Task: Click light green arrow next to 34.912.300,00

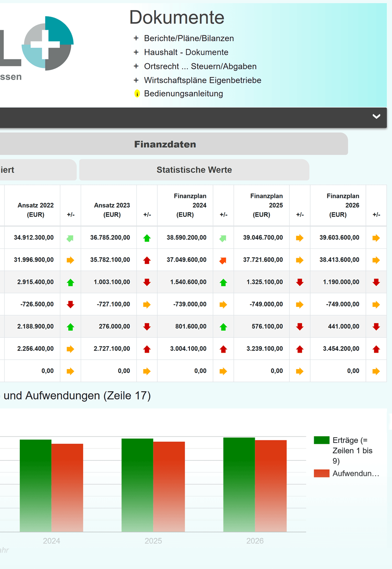Action: tap(70, 238)
